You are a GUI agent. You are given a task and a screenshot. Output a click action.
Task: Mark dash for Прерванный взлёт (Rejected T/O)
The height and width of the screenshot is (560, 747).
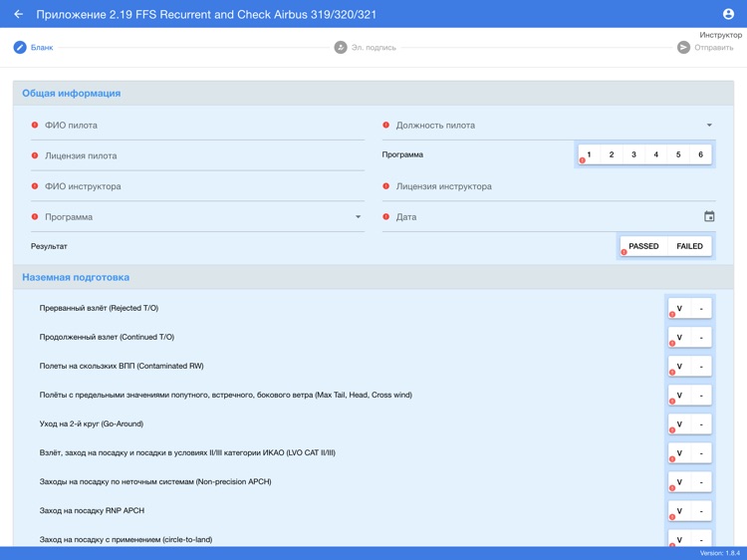coord(701,308)
